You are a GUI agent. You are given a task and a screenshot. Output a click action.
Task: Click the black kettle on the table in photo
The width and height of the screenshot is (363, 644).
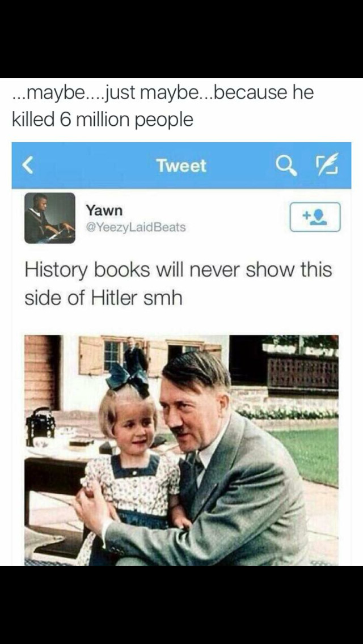[41, 426]
